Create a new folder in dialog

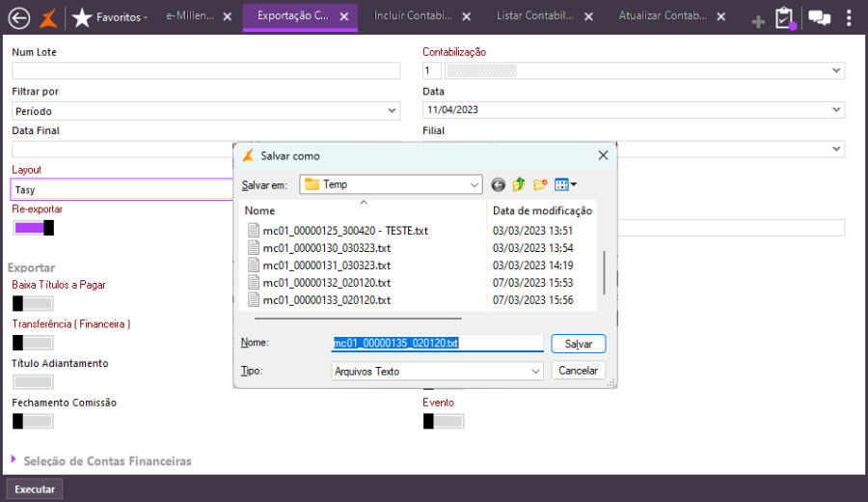(x=540, y=184)
